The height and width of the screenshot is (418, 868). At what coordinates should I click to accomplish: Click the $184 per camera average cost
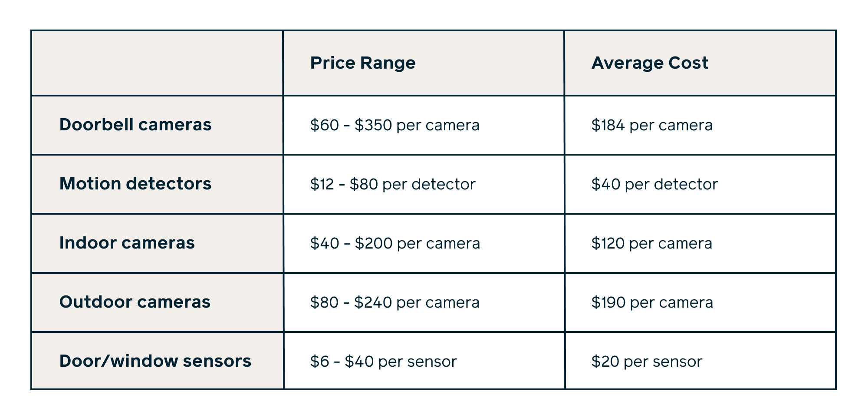click(x=652, y=126)
